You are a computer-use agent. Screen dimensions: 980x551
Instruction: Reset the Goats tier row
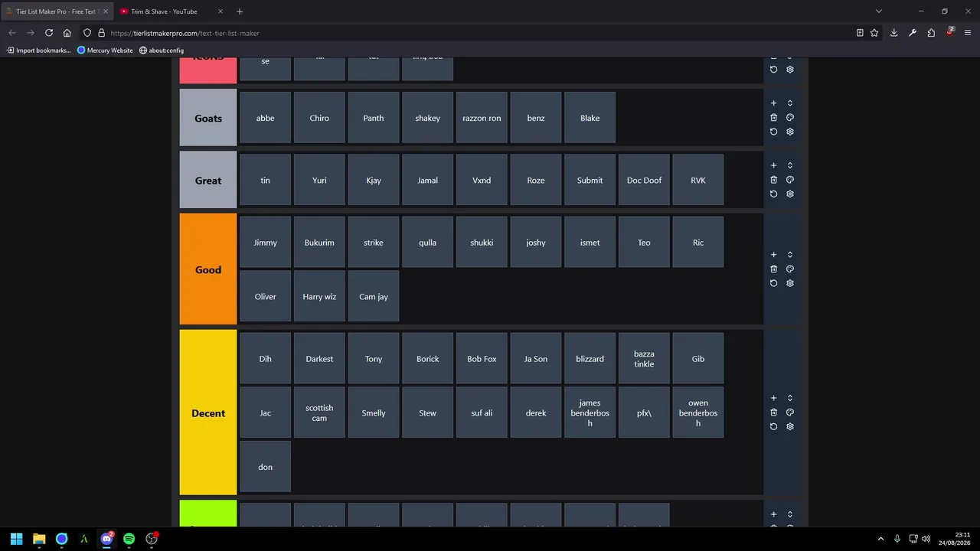(x=773, y=132)
